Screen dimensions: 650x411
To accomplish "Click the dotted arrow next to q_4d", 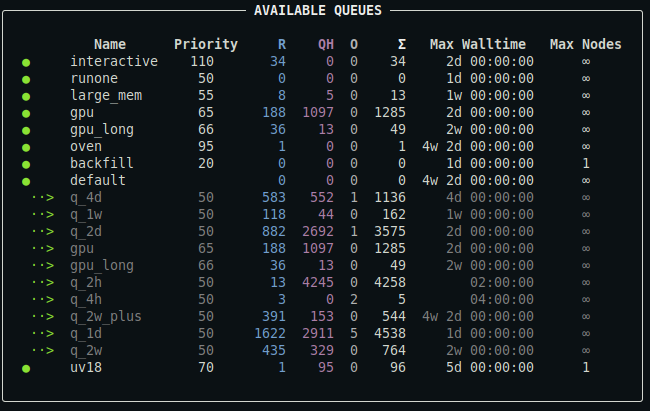I will [43, 197].
